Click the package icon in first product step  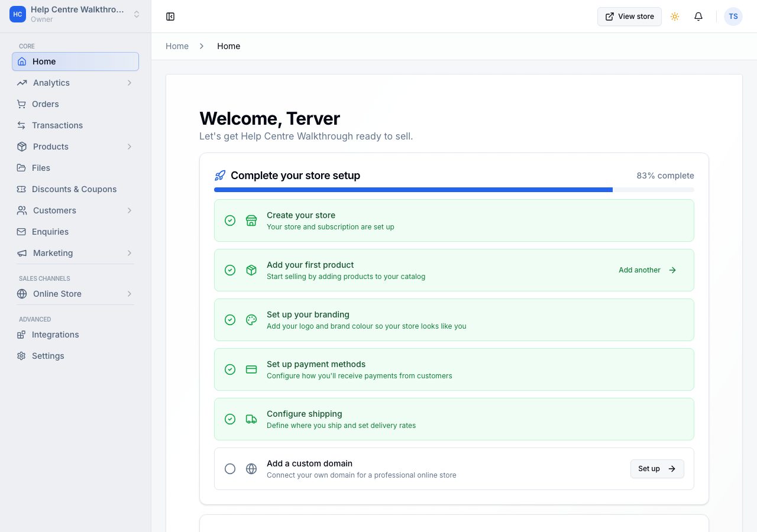251,270
